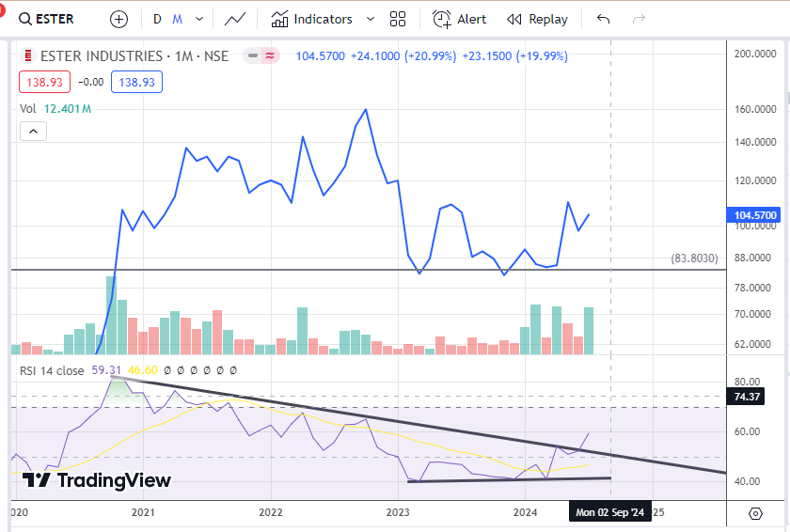The width and height of the screenshot is (790, 532).
Task: Redo the chart action
Action: pyautogui.click(x=639, y=19)
